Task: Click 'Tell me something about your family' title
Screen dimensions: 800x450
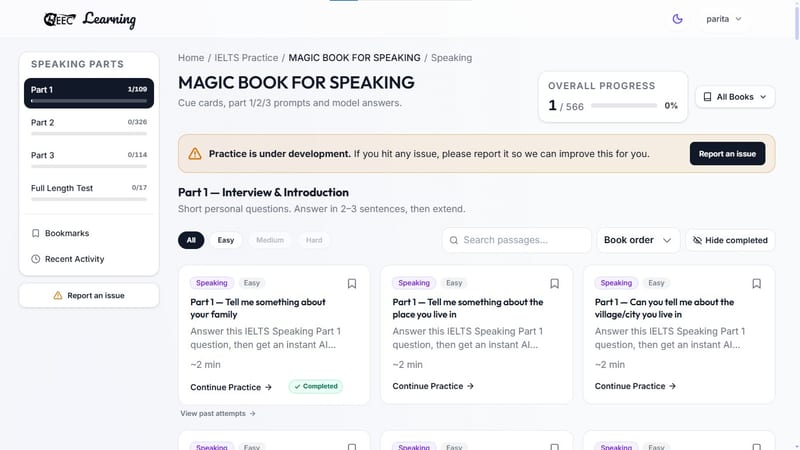Action: point(258,308)
